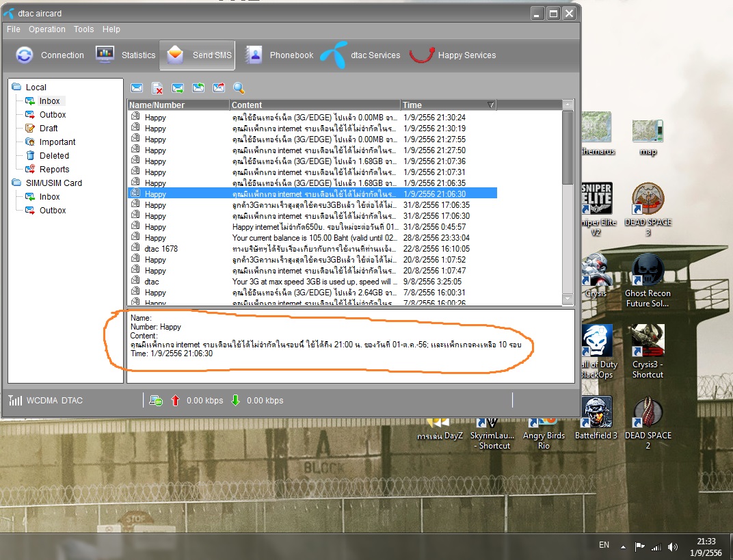Switch to the Connection tab
This screenshot has width=733, height=560.
point(50,55)
